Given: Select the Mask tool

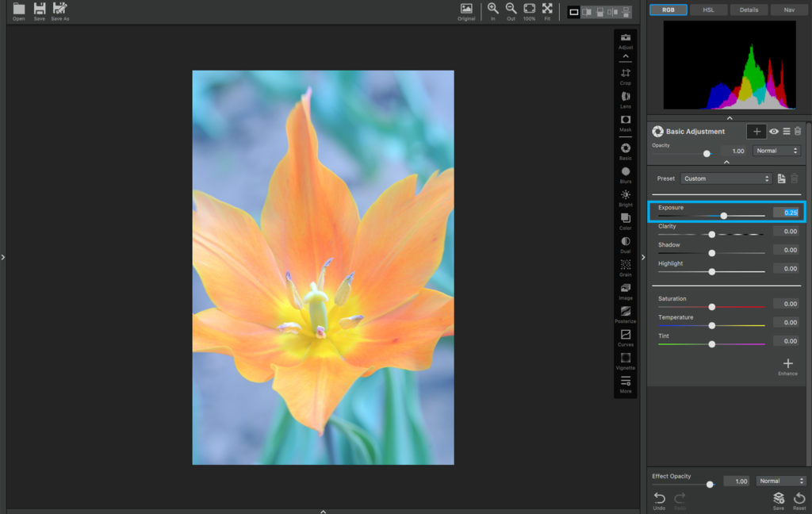Looking at the screenshot, I should (626, 123).
